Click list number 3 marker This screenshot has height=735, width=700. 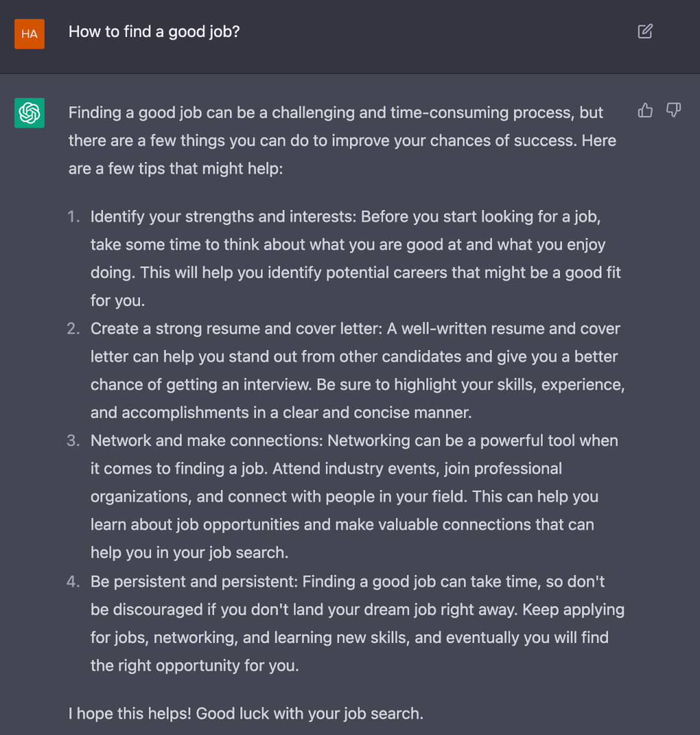coord(73,441)
